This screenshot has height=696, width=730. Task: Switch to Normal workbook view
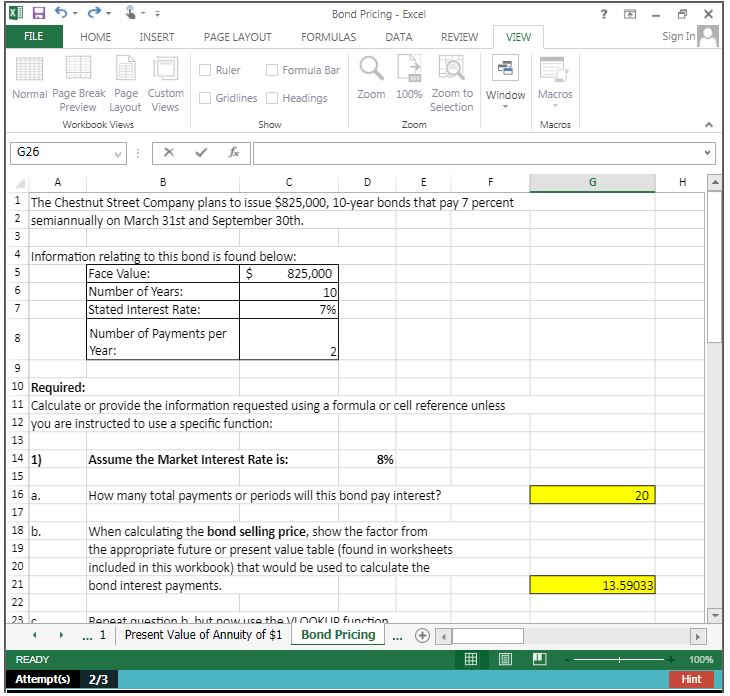click(29, 78)
